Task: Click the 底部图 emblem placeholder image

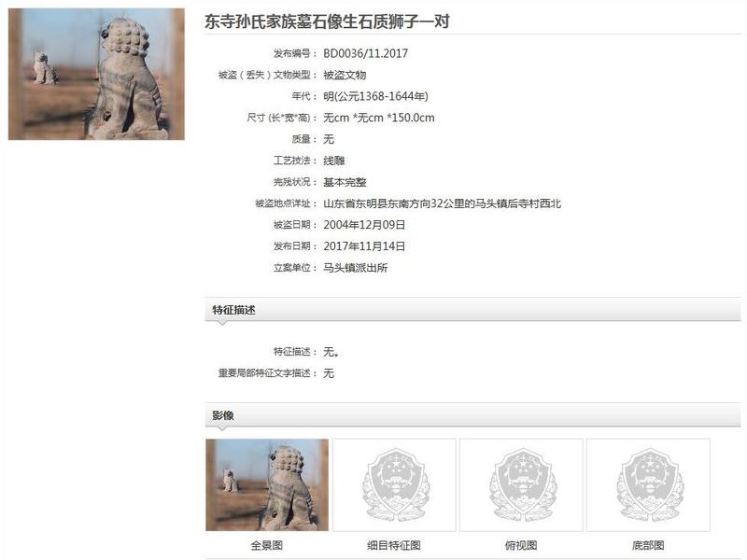Action: (x=648, y=484)
